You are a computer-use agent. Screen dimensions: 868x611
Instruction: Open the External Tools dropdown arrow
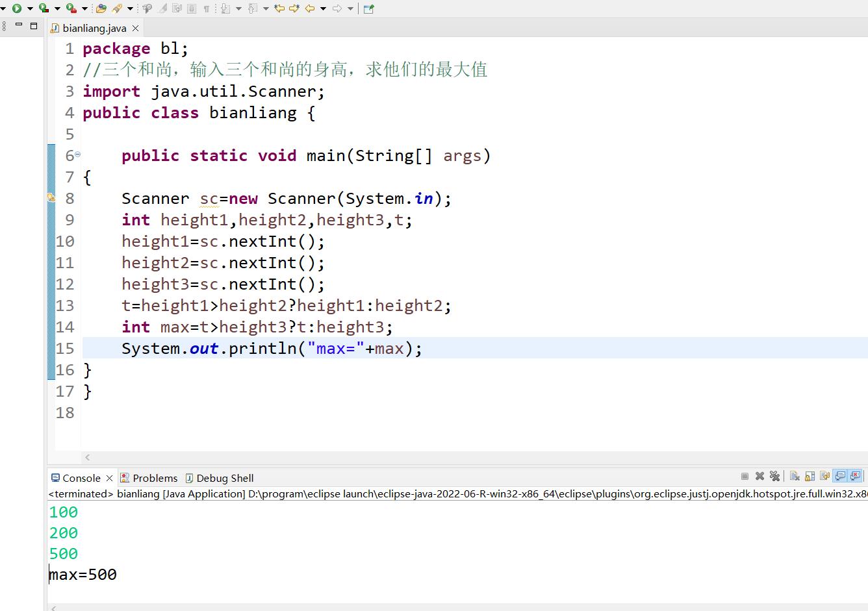coord(84,8)
